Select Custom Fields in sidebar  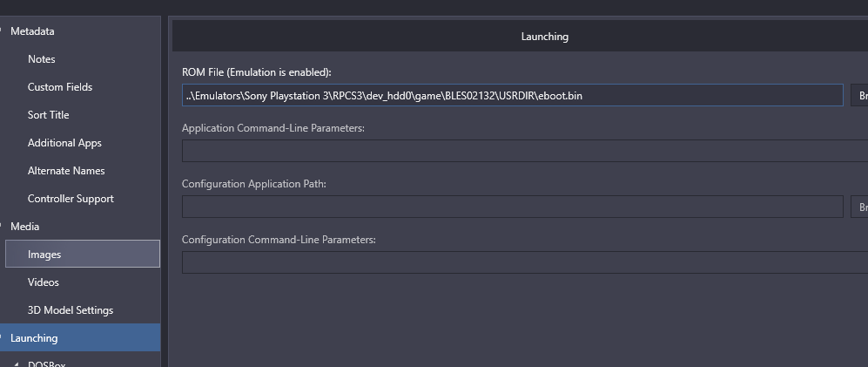point(60,87)
